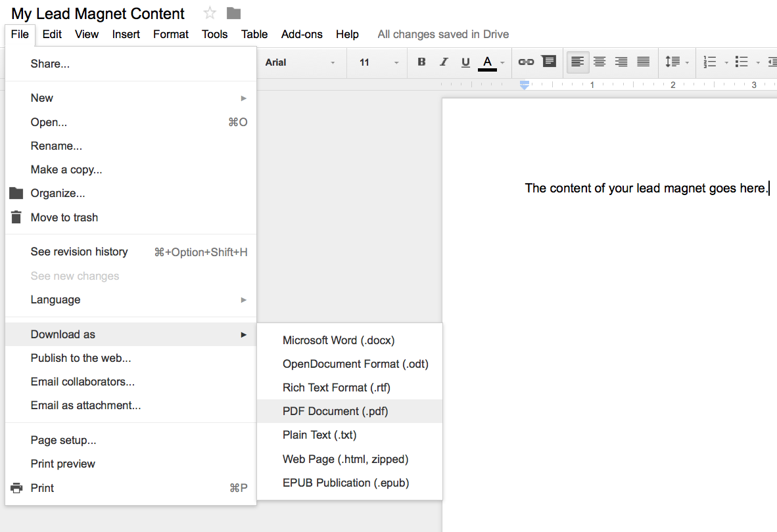777x532 pixels.
Task: Open the Help menu
Action: [347, 35]
